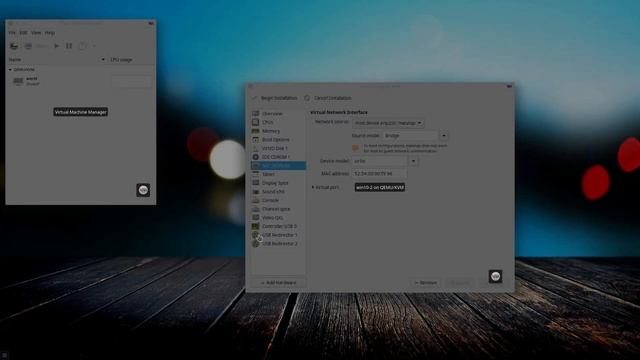Screen dimensions: 640x360
Task: Click the Virtual Machine Manager window label
Action: 80,112
